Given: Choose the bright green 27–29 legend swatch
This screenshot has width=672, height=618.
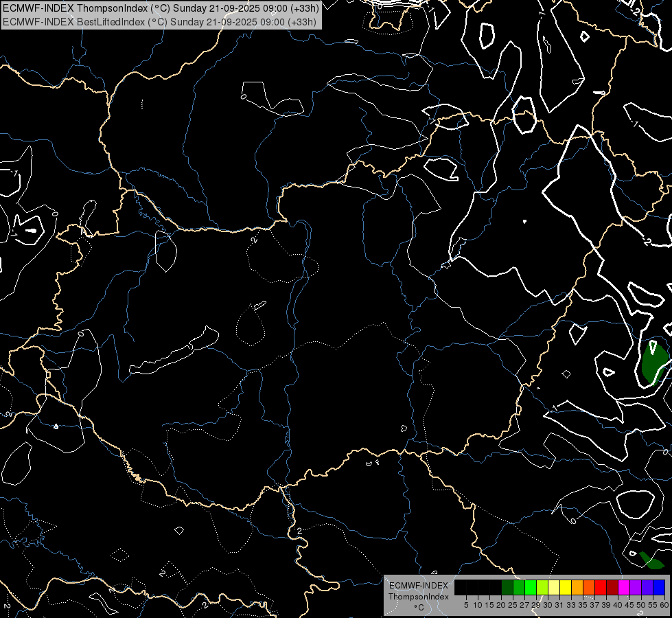Looking at the screenshot, I should pos(531,587).
